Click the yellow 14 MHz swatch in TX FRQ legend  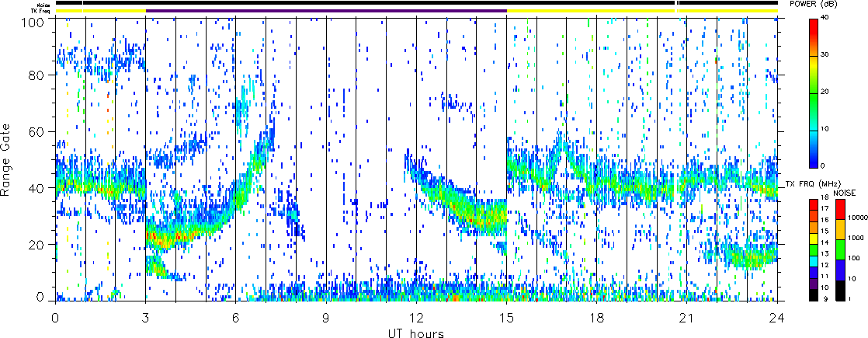(x=814, y=239)
